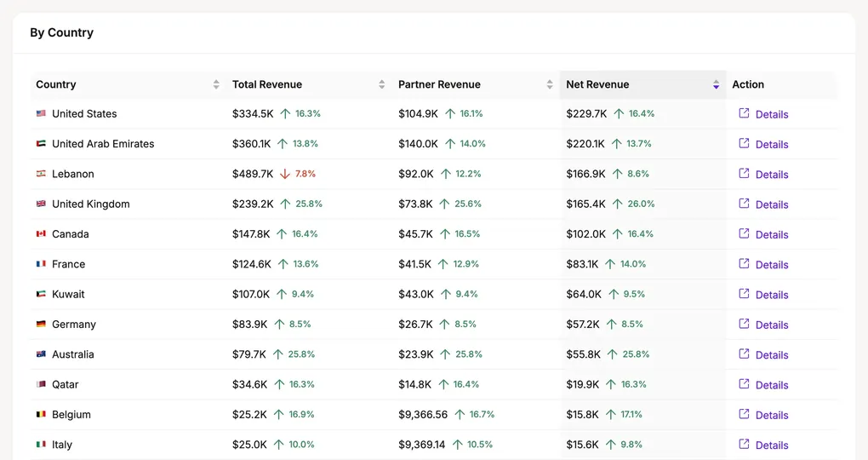The height and width of the screenshot is (460, 868).
Task: Select the United Kingdom country name
Action: [x=91, y=204]
